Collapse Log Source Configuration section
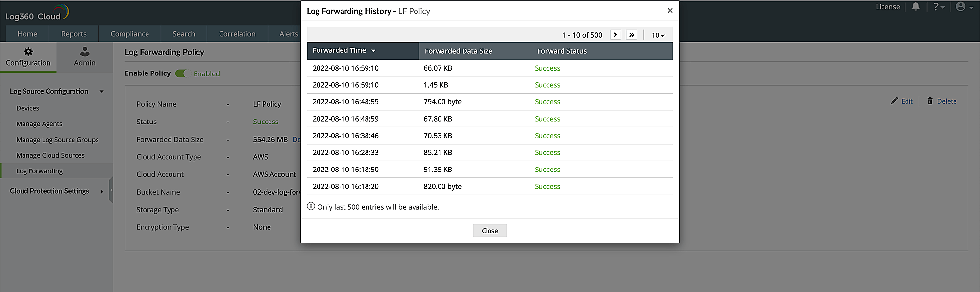 102,91
